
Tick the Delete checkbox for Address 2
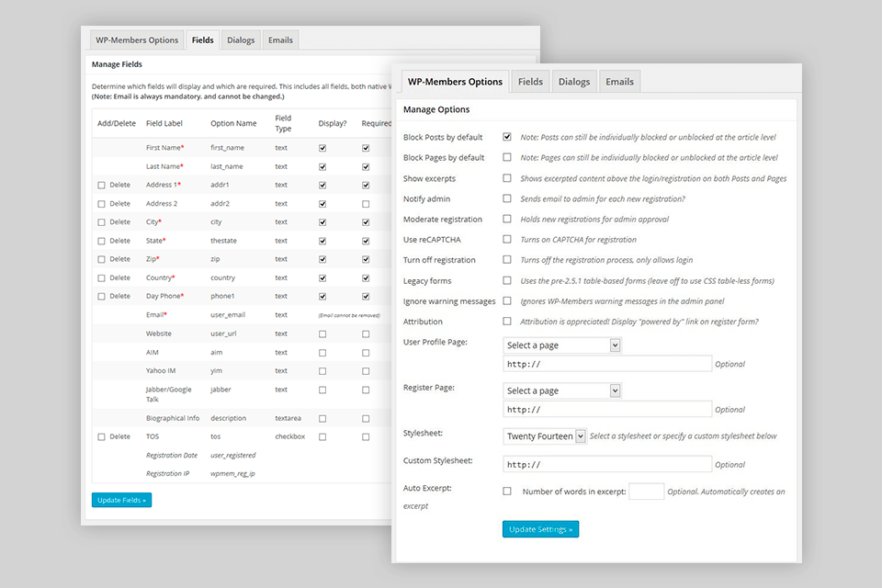[101, 204]
